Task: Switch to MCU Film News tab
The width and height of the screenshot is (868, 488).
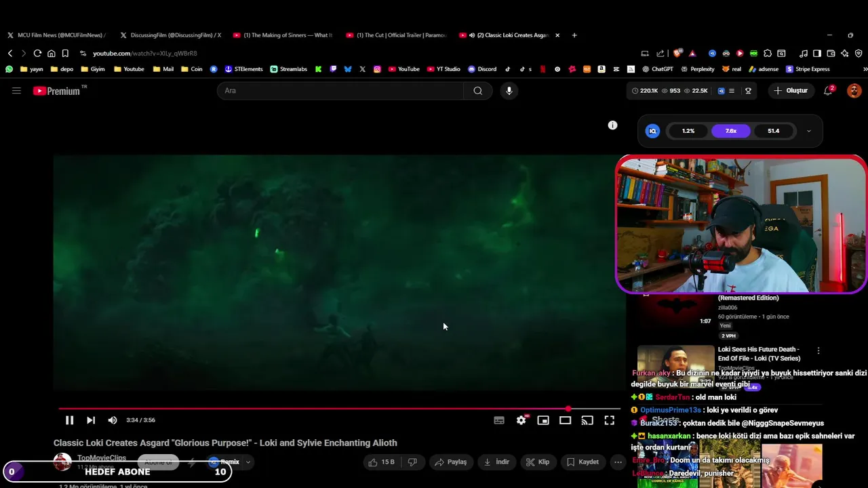Action: tap(56, 35)
